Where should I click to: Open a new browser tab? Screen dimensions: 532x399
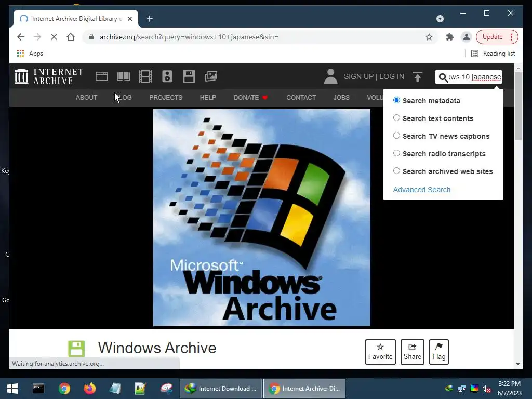click(x=150, y=19)
